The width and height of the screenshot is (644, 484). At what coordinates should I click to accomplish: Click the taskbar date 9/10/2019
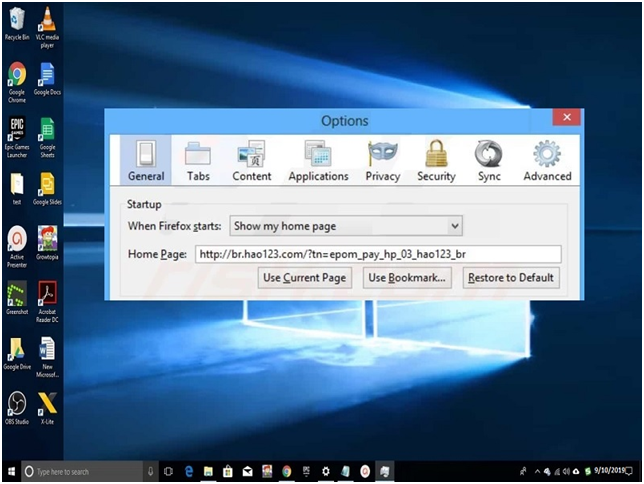(609, 470)
